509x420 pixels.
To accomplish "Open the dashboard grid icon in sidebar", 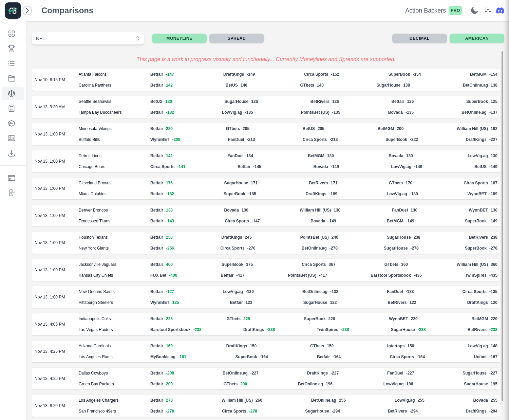I will point(12,34).
